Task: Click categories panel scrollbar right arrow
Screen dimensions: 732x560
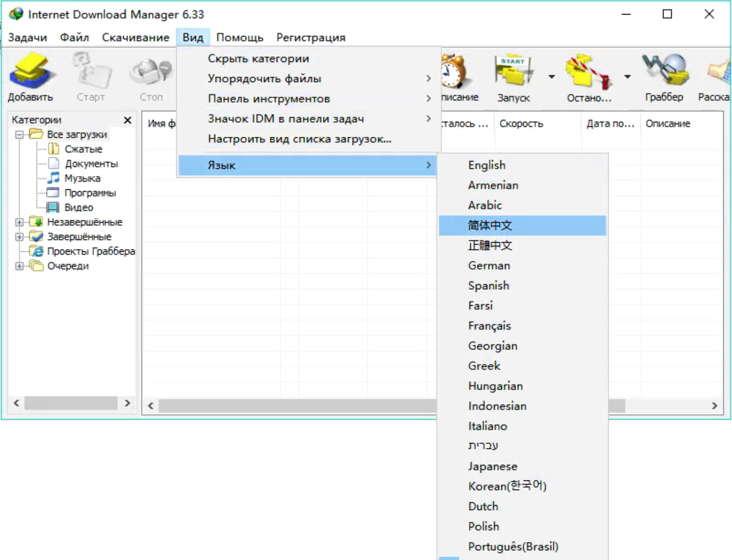Action: (x=127, y=403)
